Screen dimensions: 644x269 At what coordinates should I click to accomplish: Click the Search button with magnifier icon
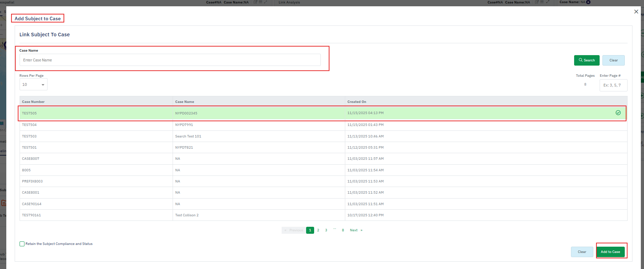click(x=587, y=60)
